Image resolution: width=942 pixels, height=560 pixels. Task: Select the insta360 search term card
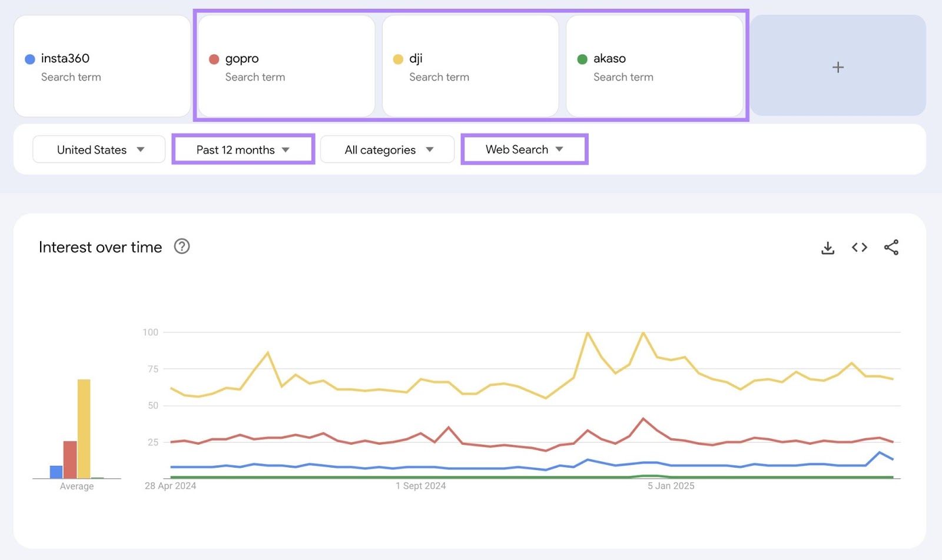[101, 66]
